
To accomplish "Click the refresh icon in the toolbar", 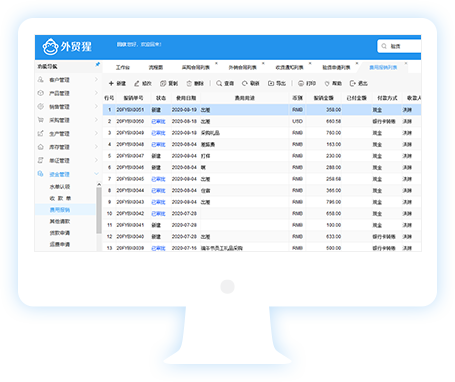I will (x=245, y=83).
